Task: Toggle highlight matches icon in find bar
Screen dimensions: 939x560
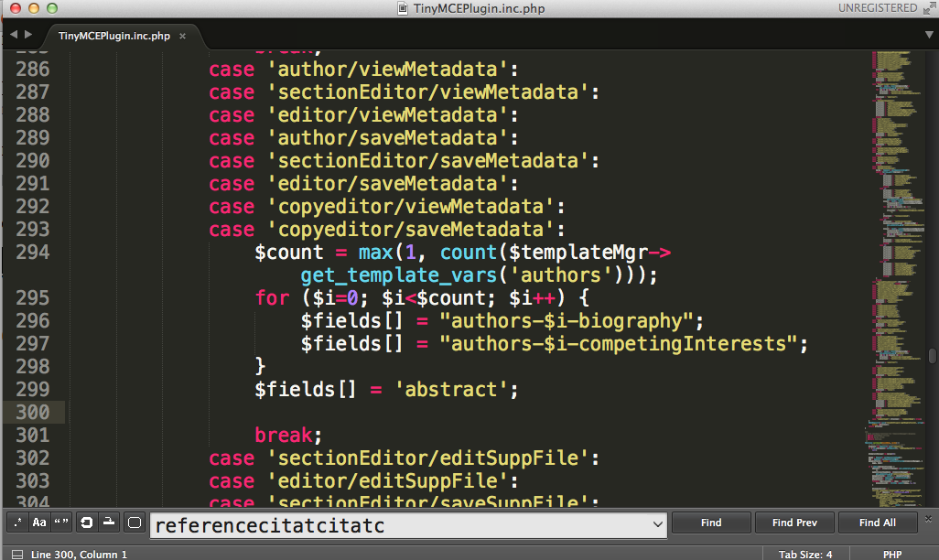Action: [135, 522]
